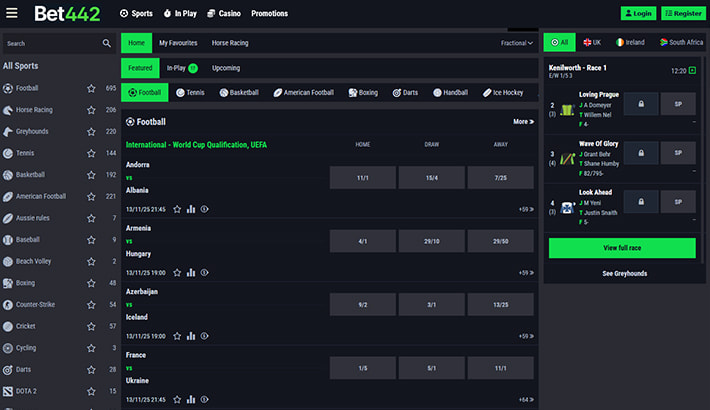Open stats chart icon for Andorra vs Albania
Screen dimensions: 710x410
point(191,209)
